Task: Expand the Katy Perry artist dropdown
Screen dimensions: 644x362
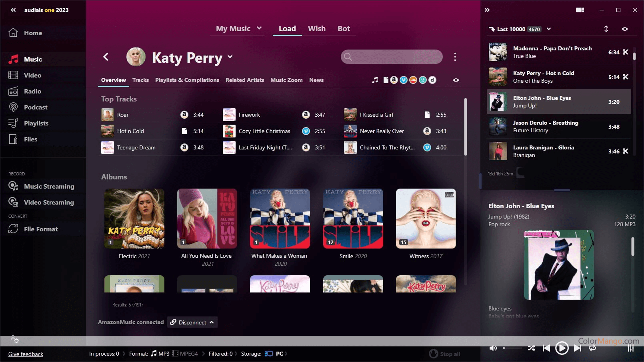Action: click(230, 57)
